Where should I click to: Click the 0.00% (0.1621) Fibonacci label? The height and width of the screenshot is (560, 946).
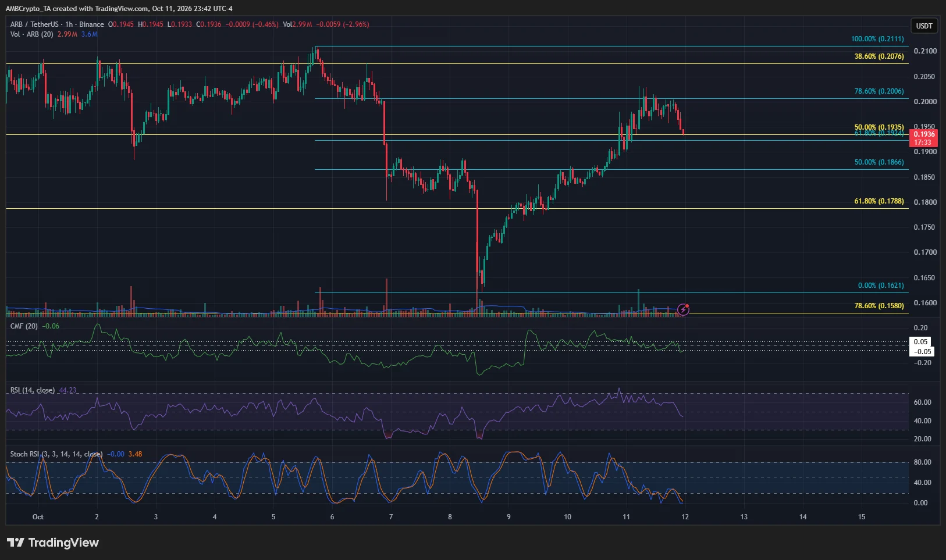pos(881,286)
